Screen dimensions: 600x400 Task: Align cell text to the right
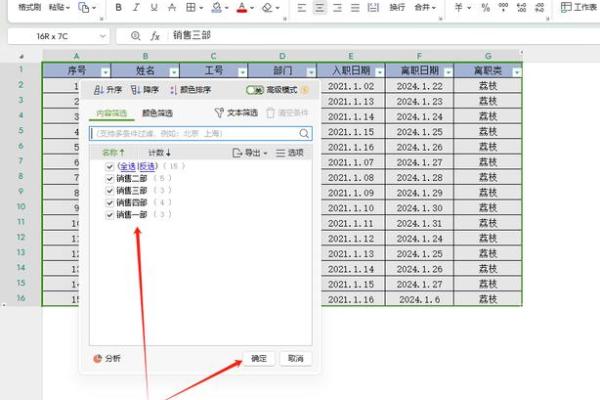tap(337, 7)
